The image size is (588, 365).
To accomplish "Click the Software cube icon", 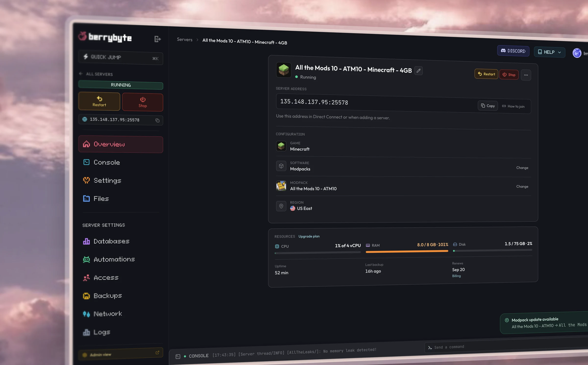I will click(x=281, y=166).
